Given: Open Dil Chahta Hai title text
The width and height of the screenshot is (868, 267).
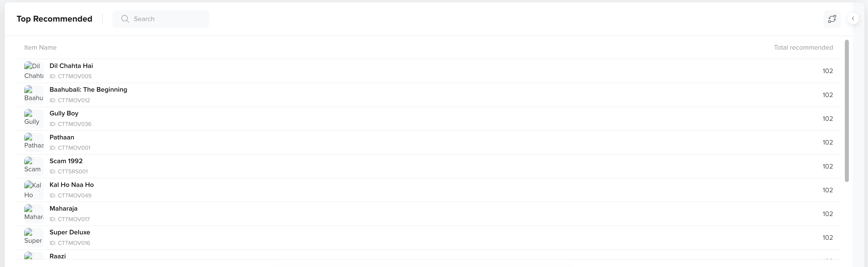Looking at the screenshot, I should [x=71, y=66].
